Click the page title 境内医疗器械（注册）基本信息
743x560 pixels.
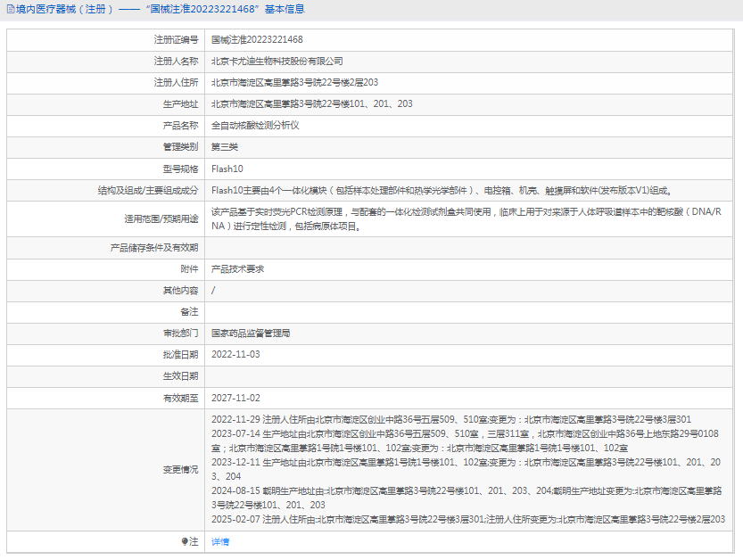coord(161,9)
